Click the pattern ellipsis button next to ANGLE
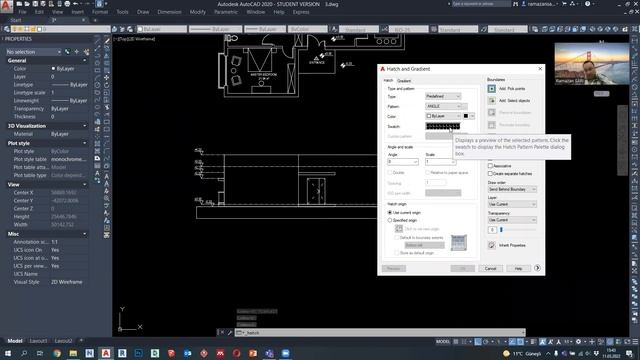 [465, 106]
